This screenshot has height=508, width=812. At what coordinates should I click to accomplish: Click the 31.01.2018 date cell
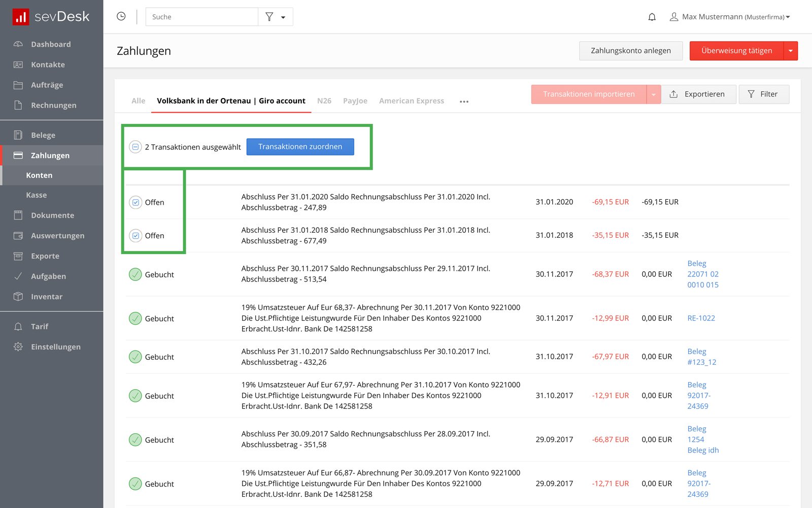(x=554, y=236)
